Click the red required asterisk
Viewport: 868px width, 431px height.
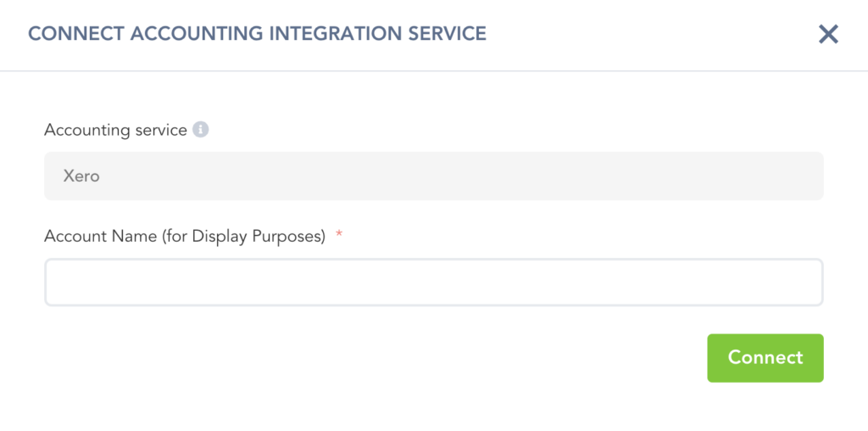coord(339,235)
